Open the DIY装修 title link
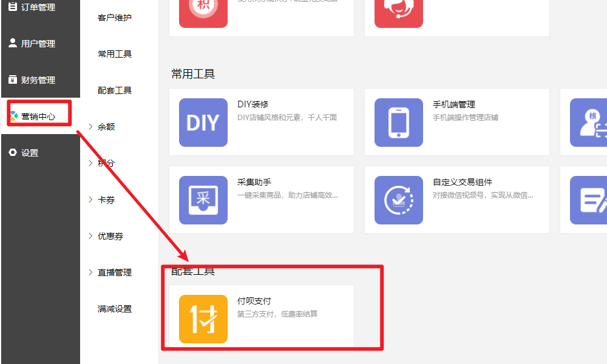 click(x=253, y=104)
